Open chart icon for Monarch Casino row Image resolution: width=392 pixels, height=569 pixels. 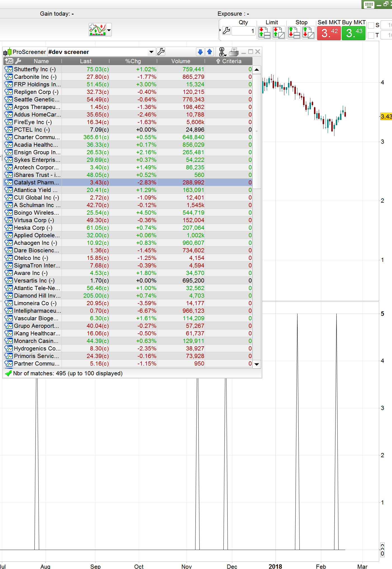[9, 341]
